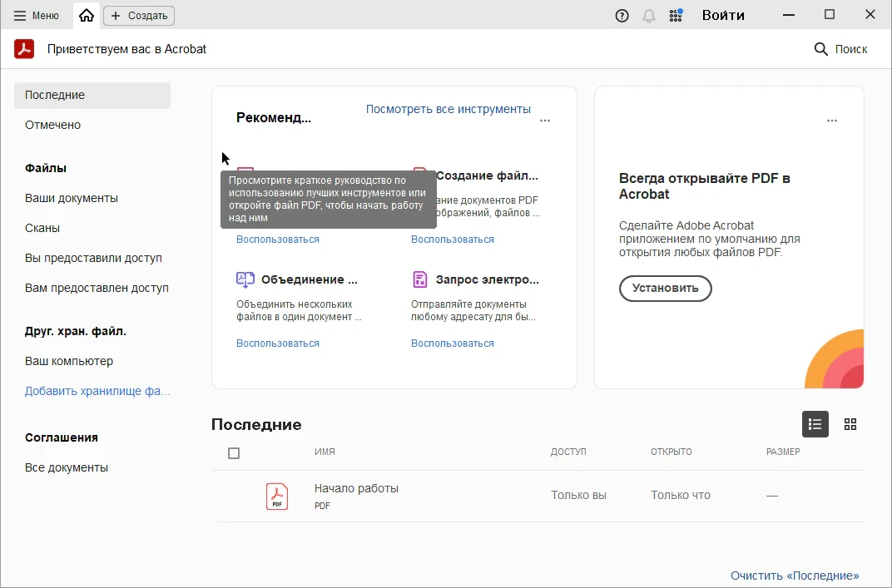Click the search magnifier icon

[820, 49]
